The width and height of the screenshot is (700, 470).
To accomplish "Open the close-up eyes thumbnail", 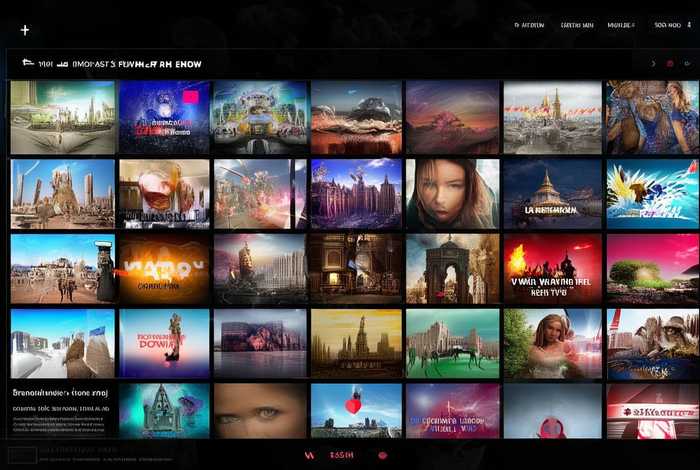I will point(258,410).
